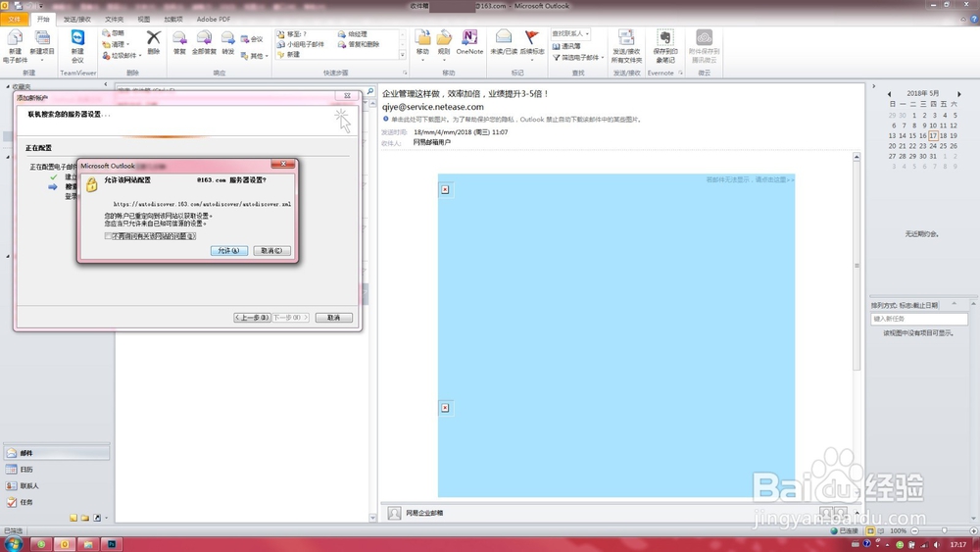Click the 键入新任务 input field
980x552 pixels.
pyautogui.click(x=919, y=319)
